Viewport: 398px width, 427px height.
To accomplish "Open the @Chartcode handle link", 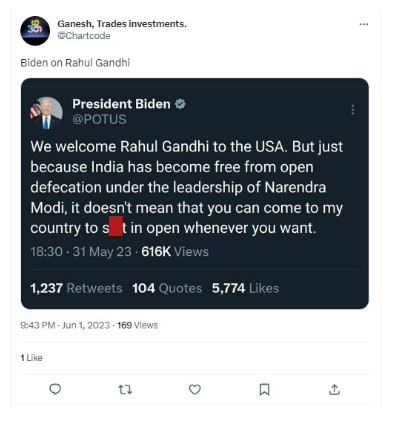I will pyautogui.click(x=84, y=36).
